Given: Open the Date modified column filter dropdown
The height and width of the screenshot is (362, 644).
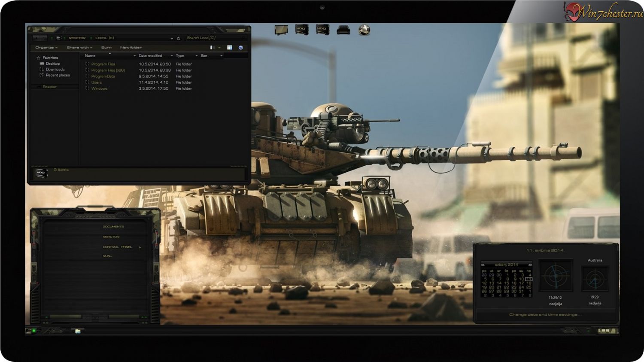Looking at the screenshot, I should pyautogui.click(x=172, y=56).
